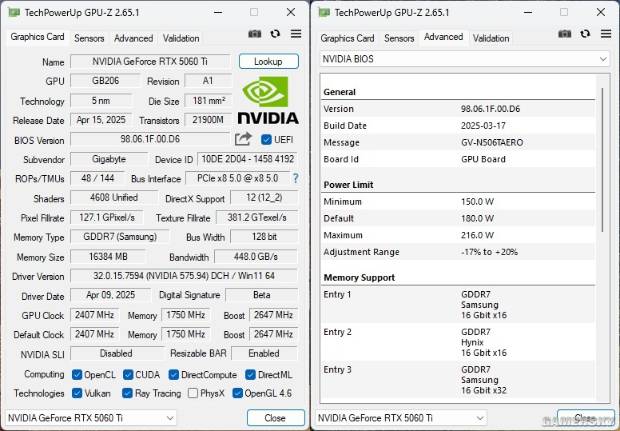This screenshot has width=620, height=431.
Task: Open GPU selector dropdown in left window
Action: [91, 418]
